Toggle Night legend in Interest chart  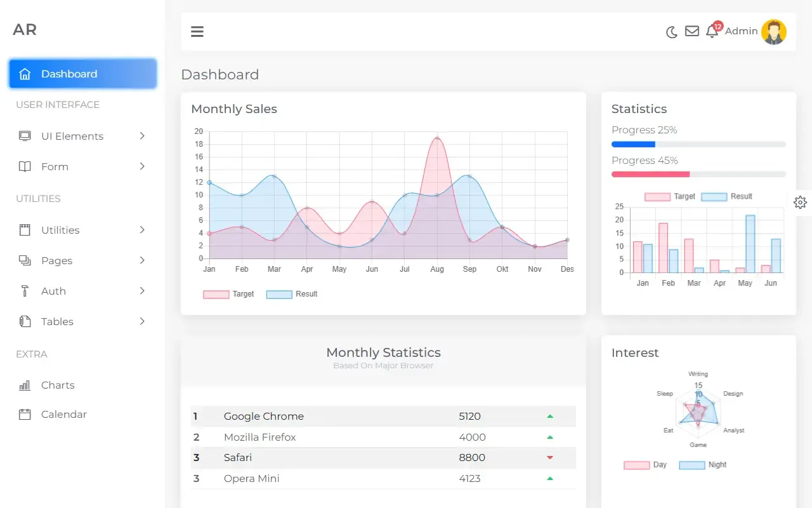tap(703, 465)
